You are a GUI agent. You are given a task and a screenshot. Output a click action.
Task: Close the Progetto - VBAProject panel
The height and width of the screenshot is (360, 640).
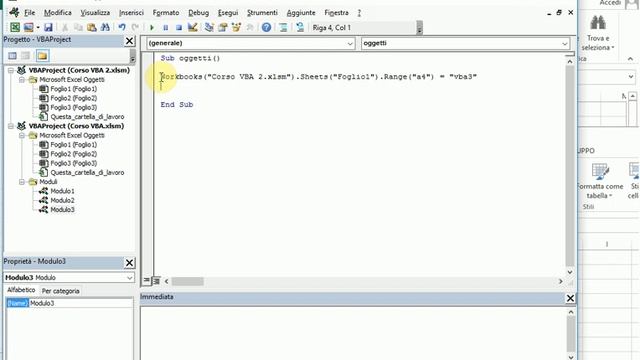point(129,41)
